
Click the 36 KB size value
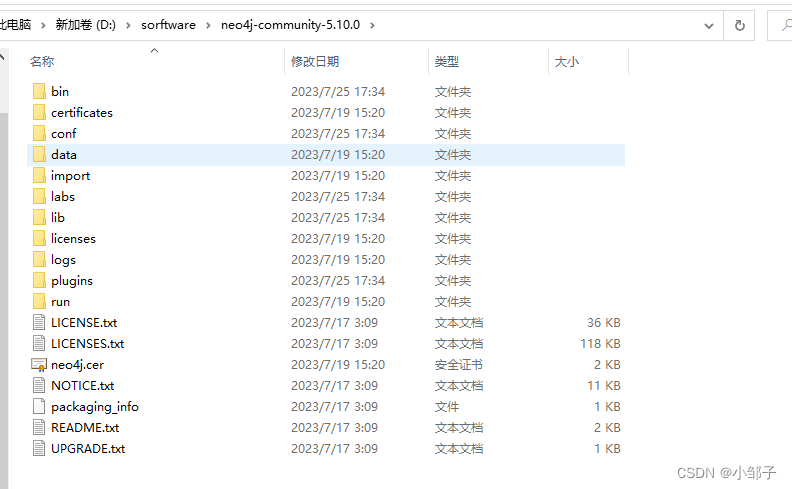[604, 323]
